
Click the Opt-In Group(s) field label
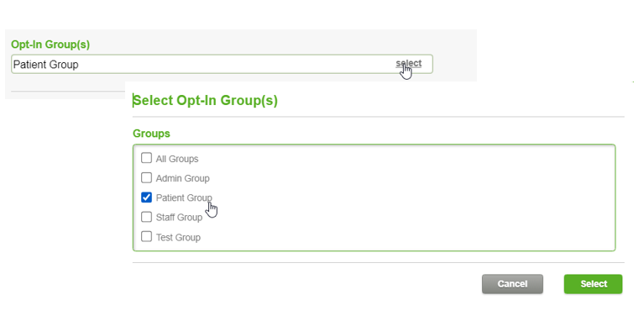(x=50, y=45)
